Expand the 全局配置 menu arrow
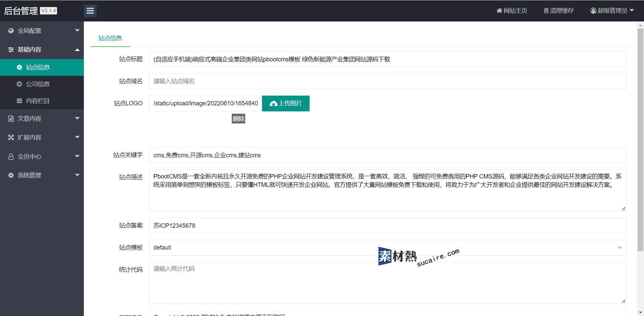The width and height of the screenshot is (644, 316). pos(77,31)
